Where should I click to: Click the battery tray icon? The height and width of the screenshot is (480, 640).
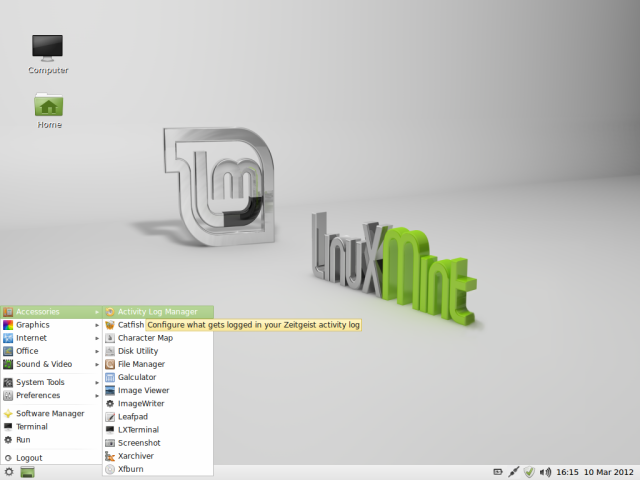click(x=498, y=472)
